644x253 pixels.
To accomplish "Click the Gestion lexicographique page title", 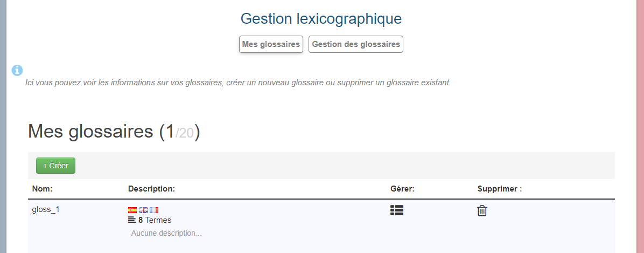I will click(321, 19).
